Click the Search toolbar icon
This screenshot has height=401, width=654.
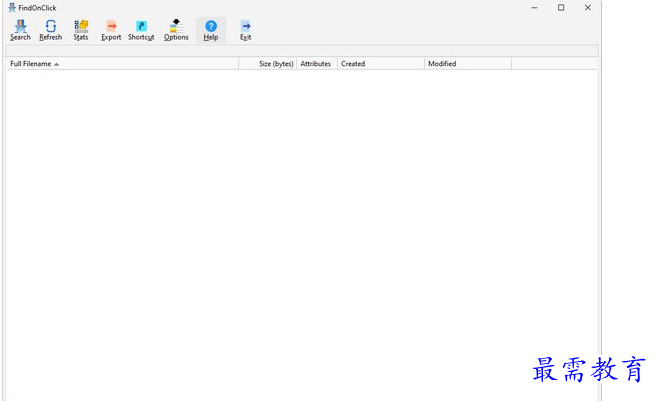20,30
